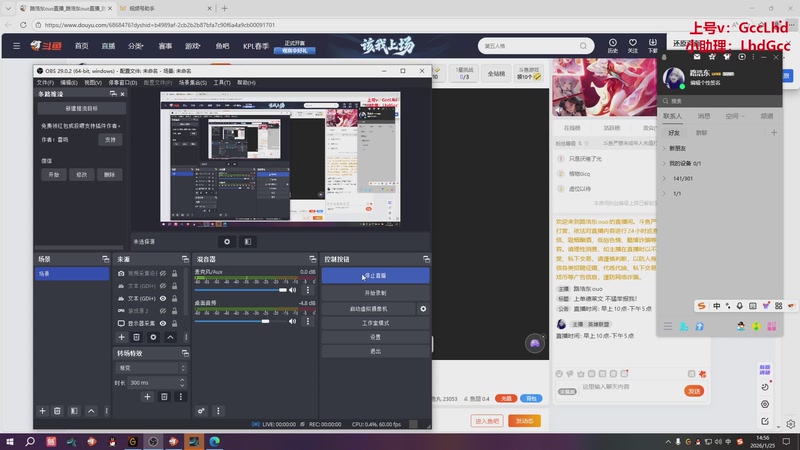Delete scene using Scenes panel trash icon

click(x=57, y=411)
